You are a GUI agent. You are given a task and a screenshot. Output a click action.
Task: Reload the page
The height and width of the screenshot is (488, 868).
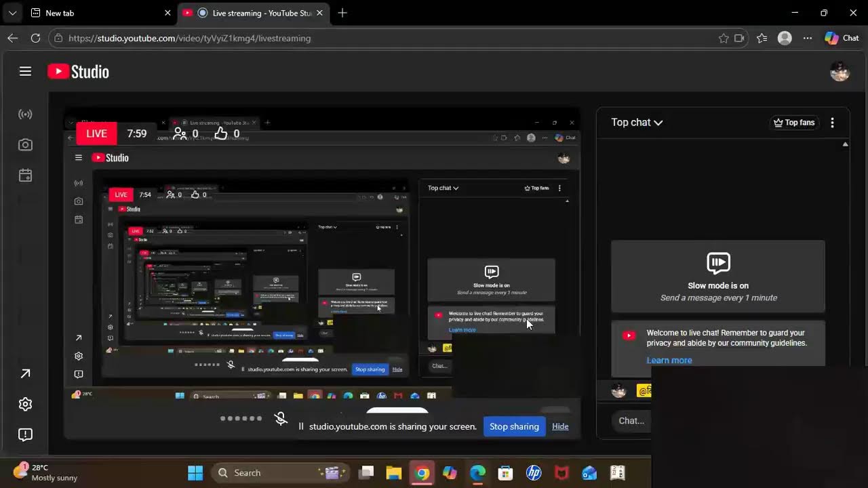point(35,38)
